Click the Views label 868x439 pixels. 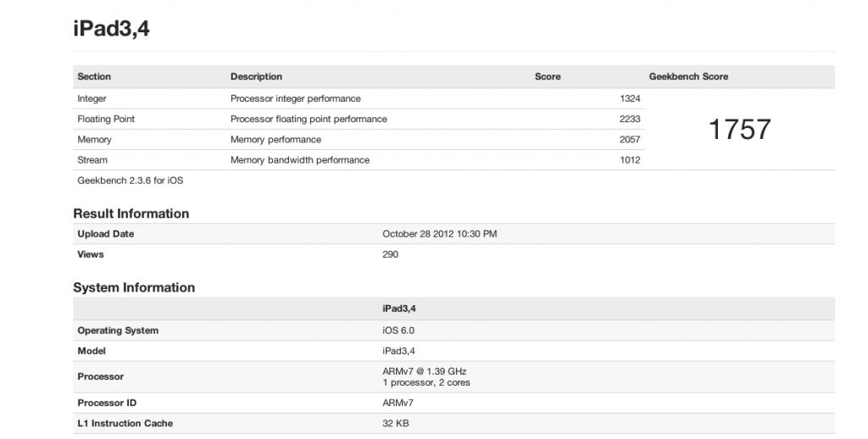pos(91,254)
